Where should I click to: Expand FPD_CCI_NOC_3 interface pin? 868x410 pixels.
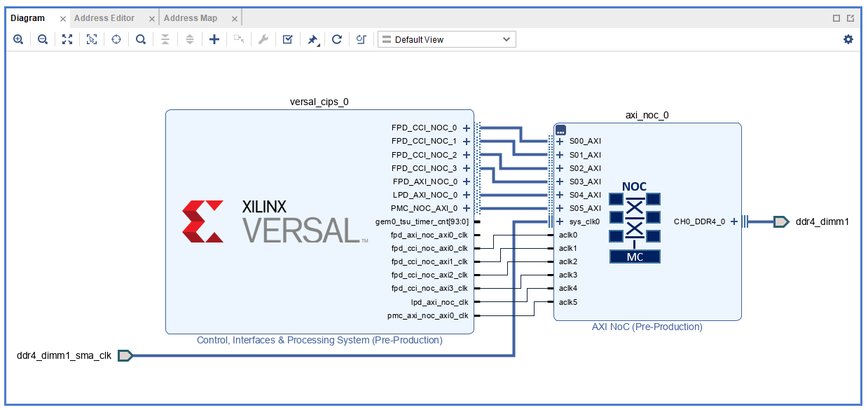click(467, 168)
